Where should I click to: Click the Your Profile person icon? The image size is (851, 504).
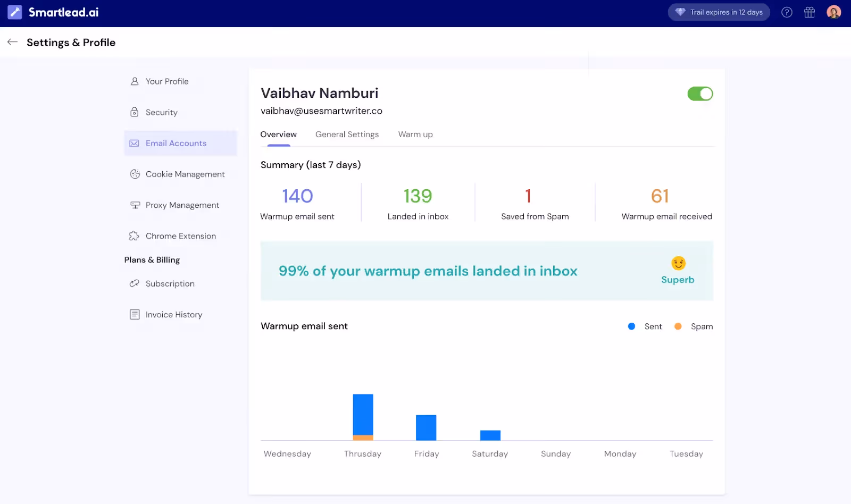[x=135, y=81]
